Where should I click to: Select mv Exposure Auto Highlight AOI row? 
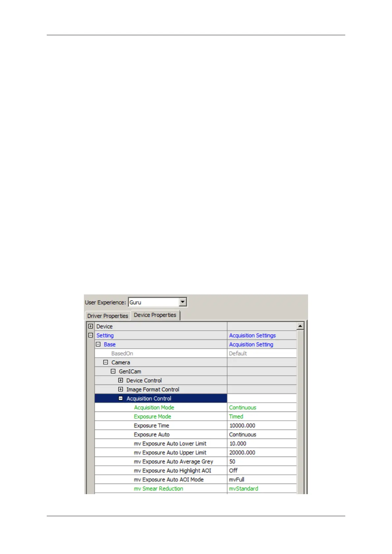[x=196, y=470]
